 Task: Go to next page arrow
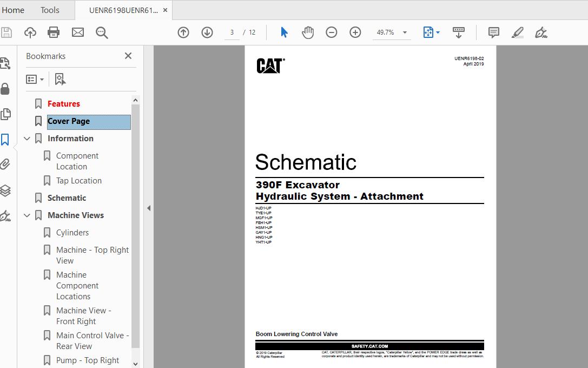207,32
